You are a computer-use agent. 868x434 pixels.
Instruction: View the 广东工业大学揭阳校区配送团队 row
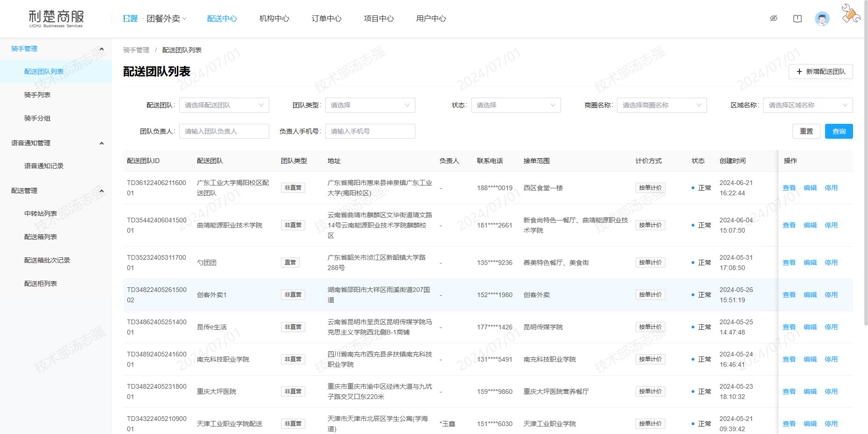click(x=789, y=188)
